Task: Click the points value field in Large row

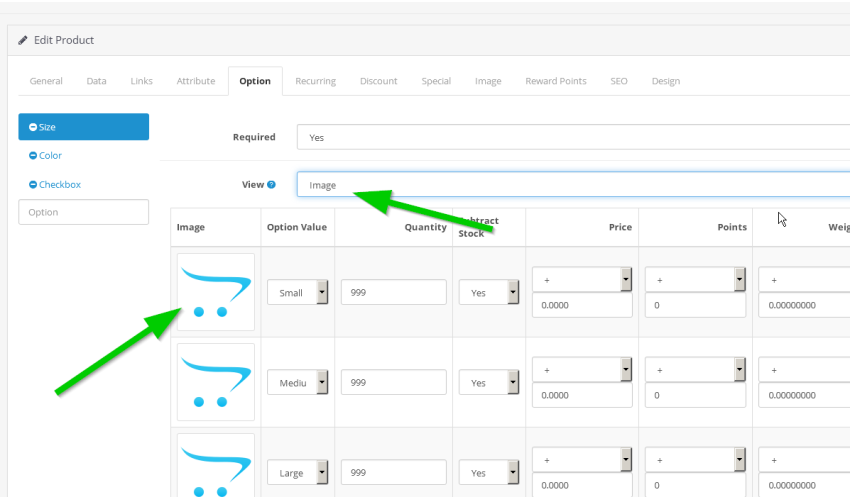Action: pos(696,485)
